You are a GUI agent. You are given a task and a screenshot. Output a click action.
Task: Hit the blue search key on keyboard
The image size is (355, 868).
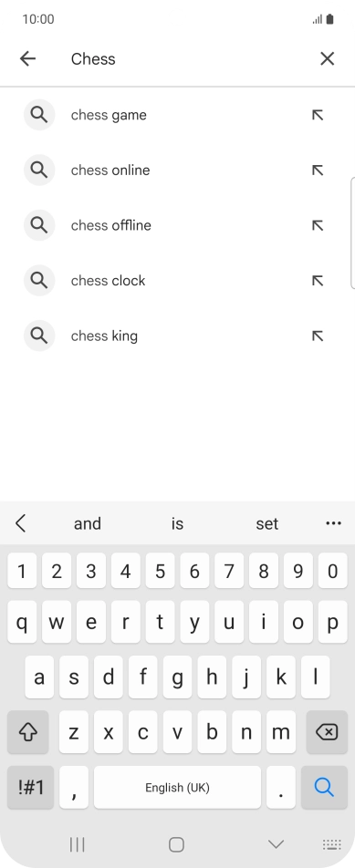click(x=324, y=787)
